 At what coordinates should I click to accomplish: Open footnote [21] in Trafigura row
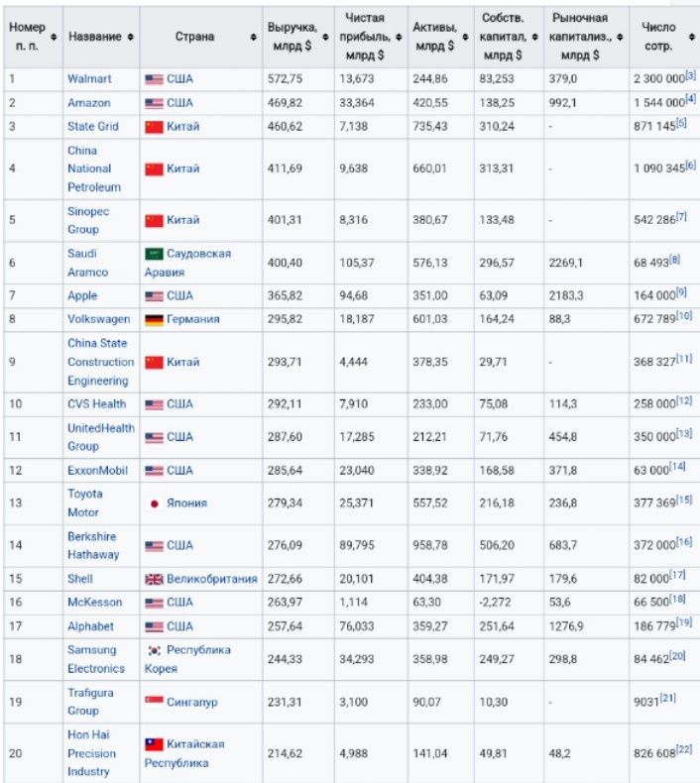[668, 698]
